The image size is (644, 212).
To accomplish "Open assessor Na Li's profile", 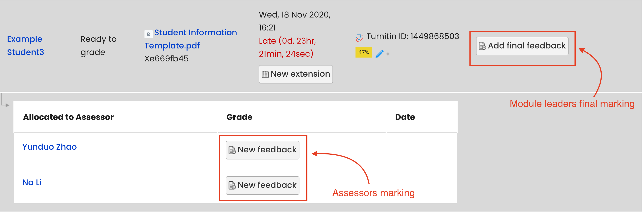I will point(32,183).
